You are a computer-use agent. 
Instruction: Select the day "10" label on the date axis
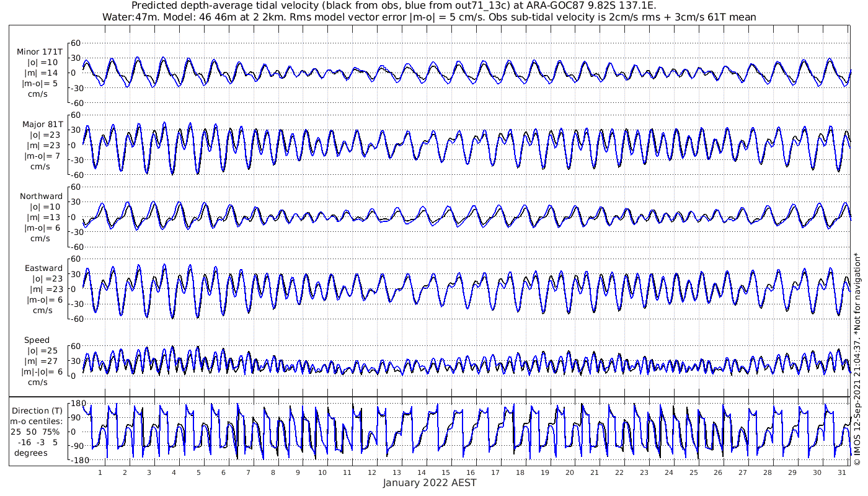tap(322, 472)
